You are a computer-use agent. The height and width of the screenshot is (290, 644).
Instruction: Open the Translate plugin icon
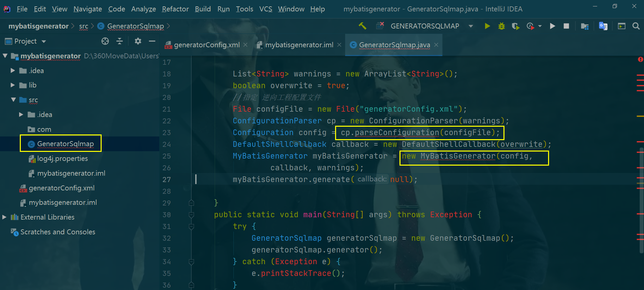pos(603,26)
